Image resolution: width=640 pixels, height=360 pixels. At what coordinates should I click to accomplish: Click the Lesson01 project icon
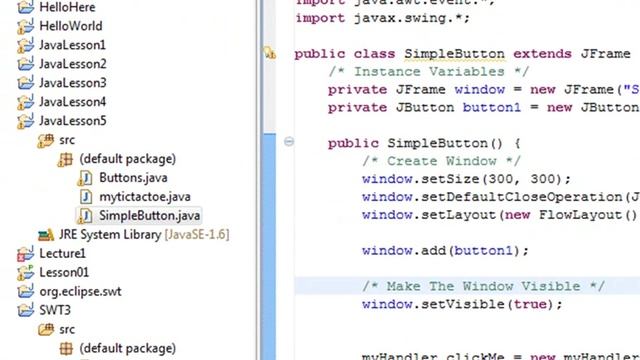[25, 273]
